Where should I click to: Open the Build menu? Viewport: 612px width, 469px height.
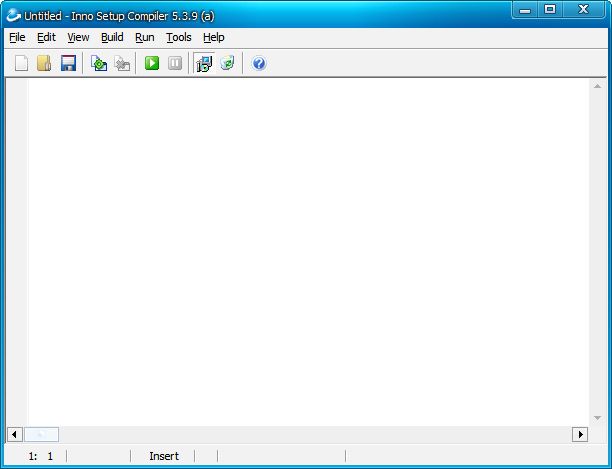pos(112,37)
